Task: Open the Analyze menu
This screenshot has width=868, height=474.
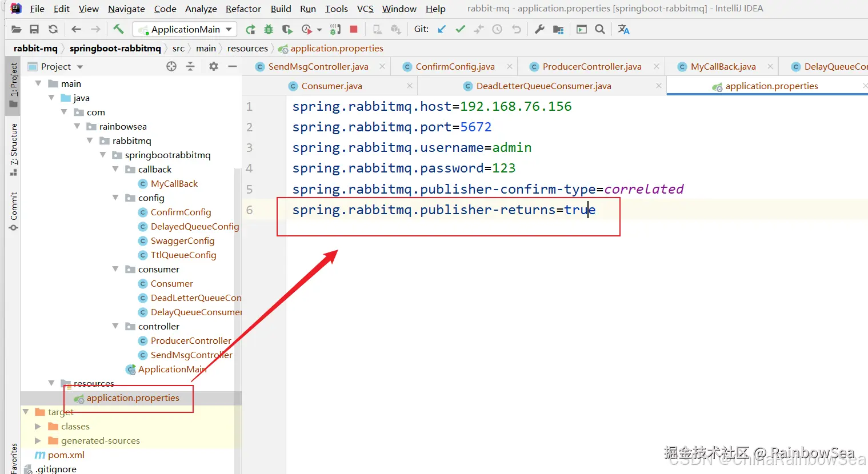Action: (x=201, y=9)
